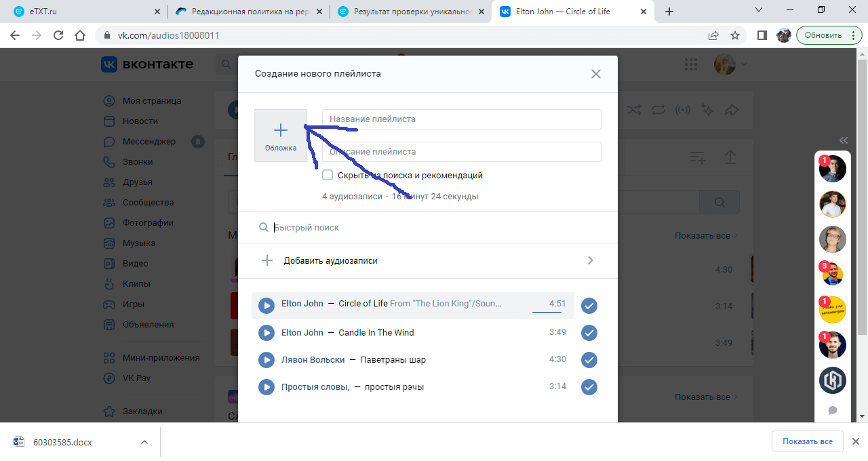Open Лявон Вольски artist link

click(x=313, y=360)
